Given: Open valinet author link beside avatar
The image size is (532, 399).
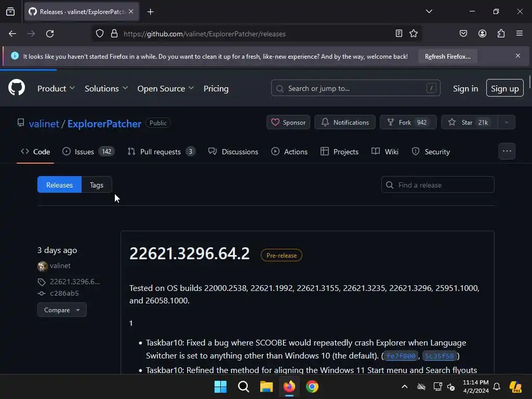Looking at the screenshot, I should (60, 265).
